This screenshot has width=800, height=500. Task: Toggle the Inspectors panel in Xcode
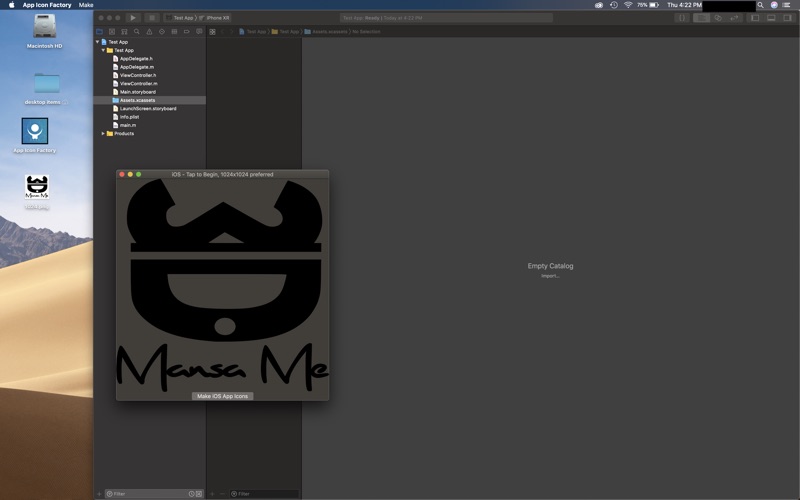click(x=788, y=18)
